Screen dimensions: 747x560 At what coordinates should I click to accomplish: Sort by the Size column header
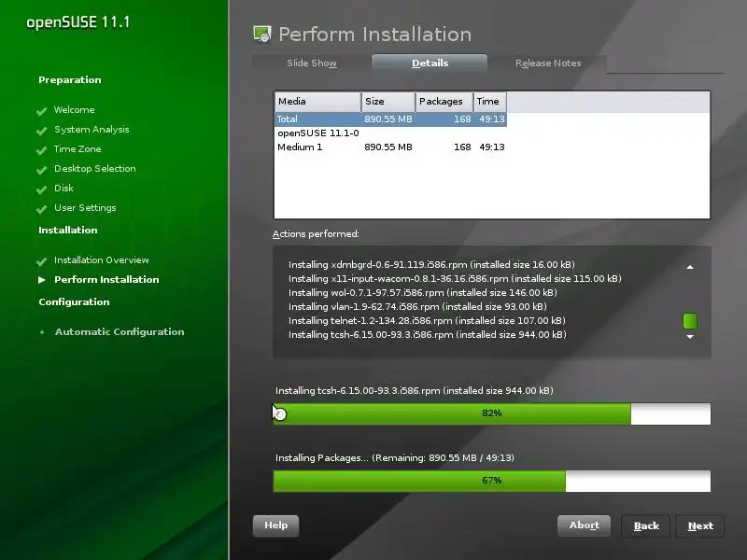click(388, 102)
